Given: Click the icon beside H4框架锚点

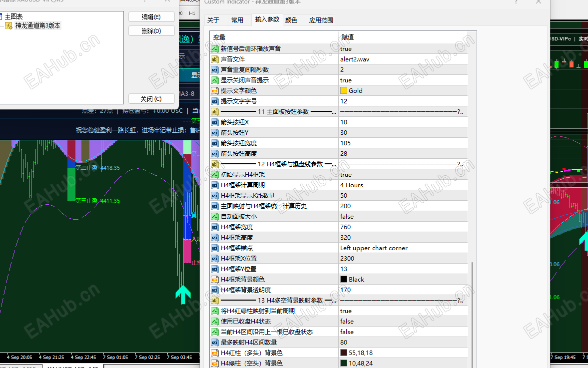Looking at the screenshot, I should [x=214, y=248].
